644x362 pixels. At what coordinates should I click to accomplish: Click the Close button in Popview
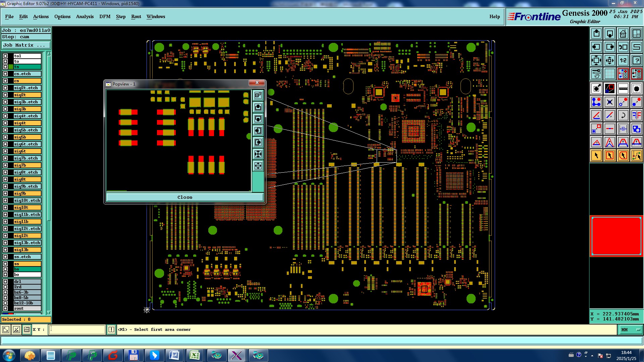click(185, 197)
